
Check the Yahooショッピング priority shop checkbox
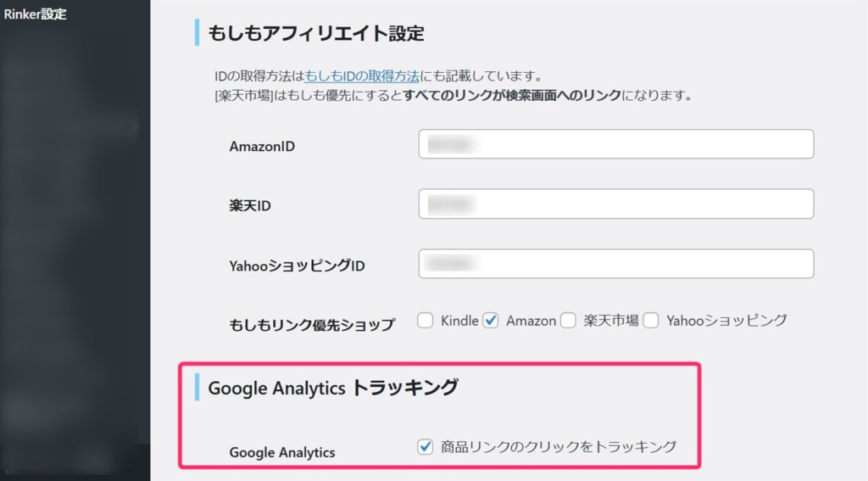click(x=651, y=321)
